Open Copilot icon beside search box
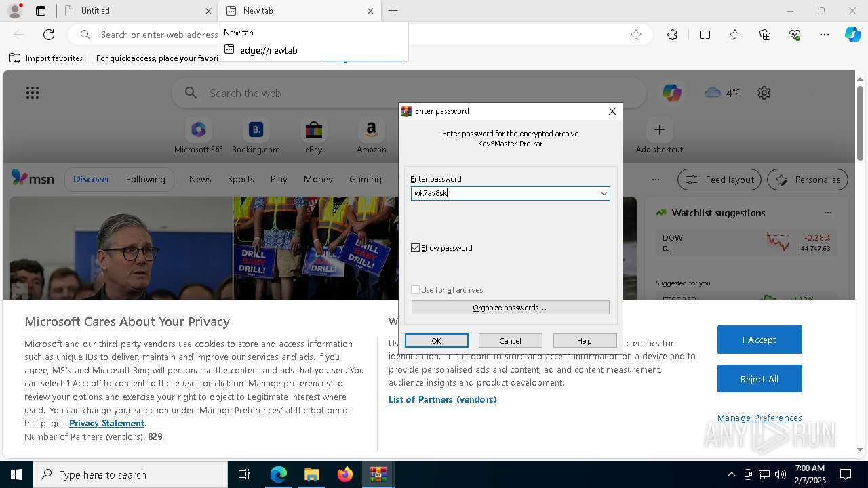Viewport: 868px width, 488px height. tap(672, 93)
